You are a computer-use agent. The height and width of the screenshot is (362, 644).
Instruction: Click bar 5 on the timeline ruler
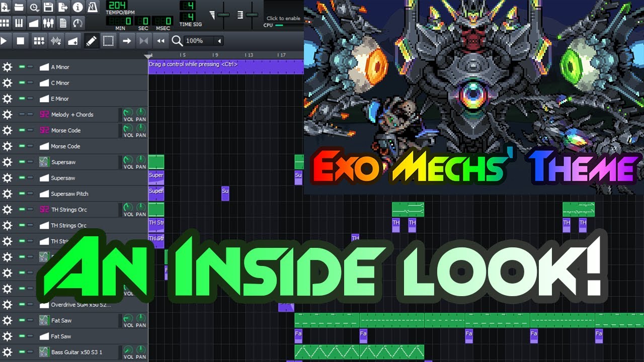point(183,55)
